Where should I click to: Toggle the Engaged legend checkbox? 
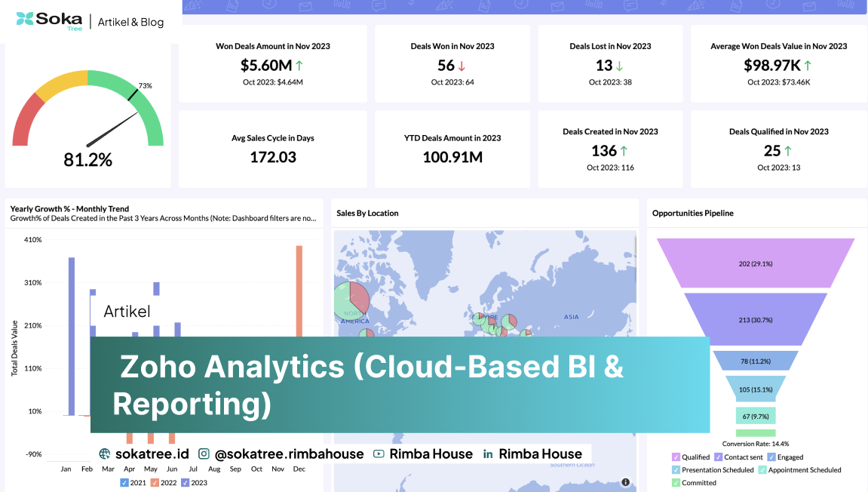tap(771, 457)
